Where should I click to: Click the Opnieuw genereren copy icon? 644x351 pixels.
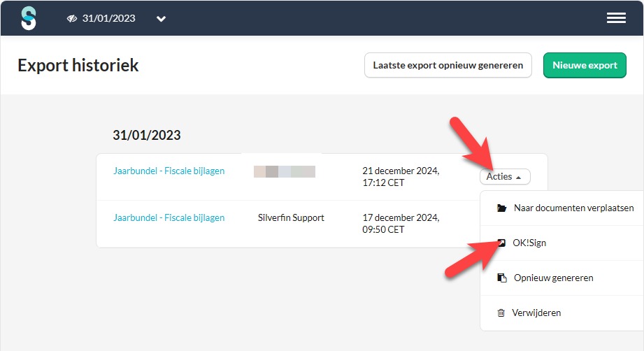(501, 278)
